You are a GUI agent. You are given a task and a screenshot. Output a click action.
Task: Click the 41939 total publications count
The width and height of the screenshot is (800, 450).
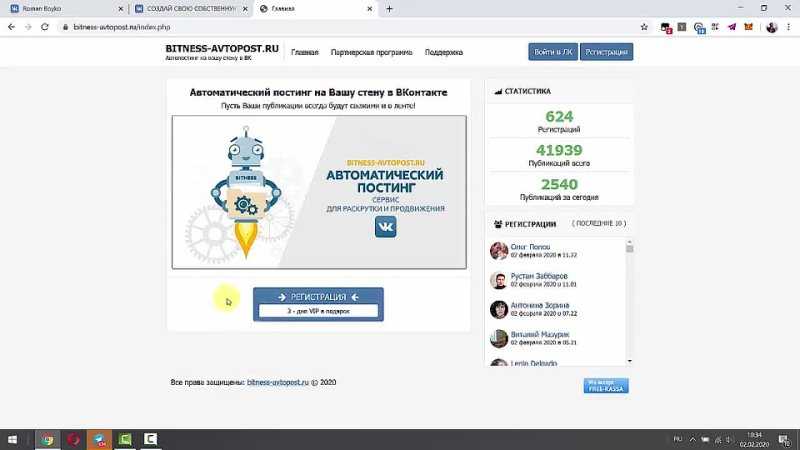pyautogui.click(x=559, y=150)
